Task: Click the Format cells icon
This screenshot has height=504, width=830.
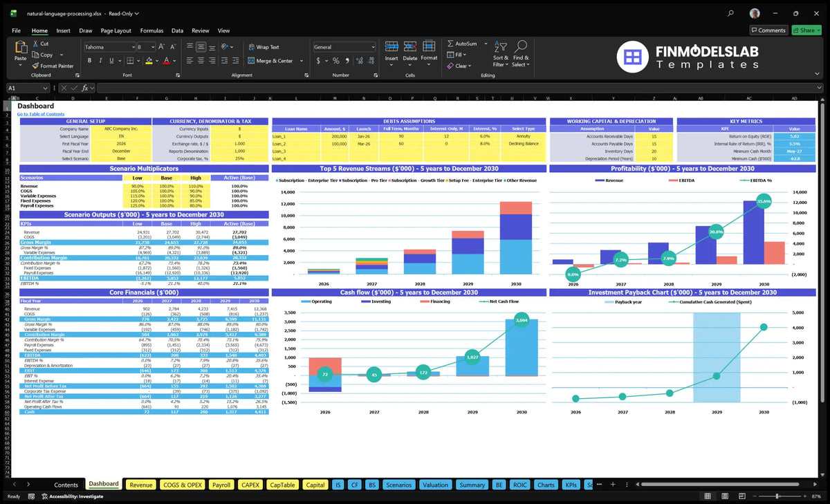Action: [x=429, y=46]
